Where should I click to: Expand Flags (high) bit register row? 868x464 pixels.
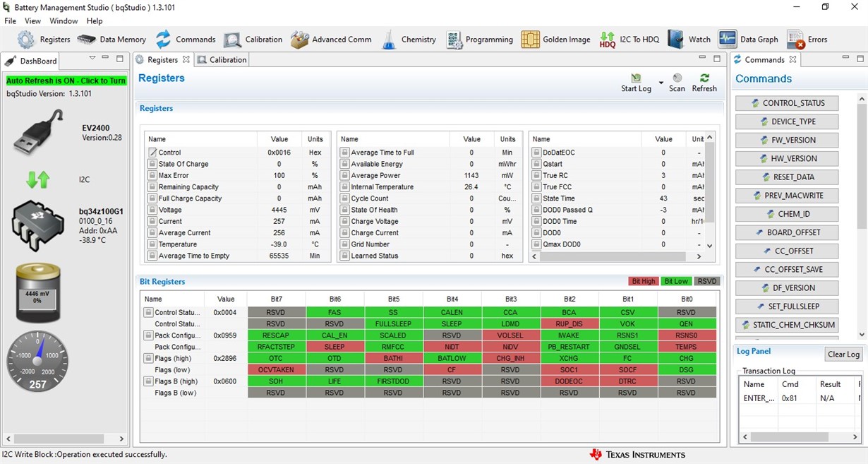click(x=148, y=358)
